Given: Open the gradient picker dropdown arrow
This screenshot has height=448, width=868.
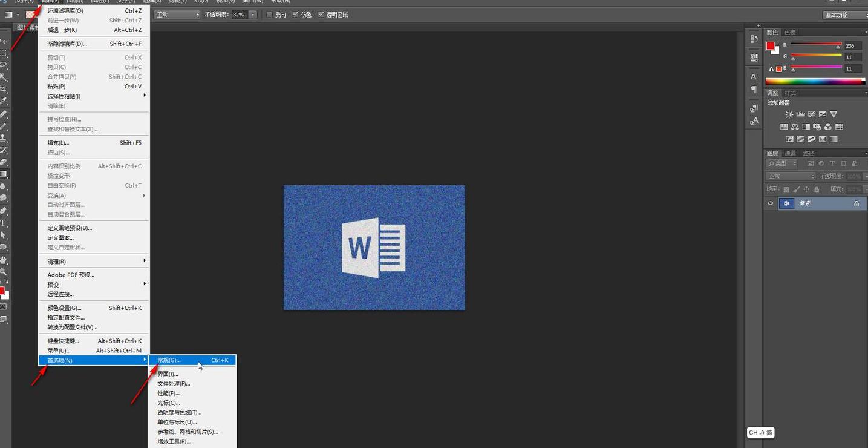Looking at the screenshot, I should 19,15.
